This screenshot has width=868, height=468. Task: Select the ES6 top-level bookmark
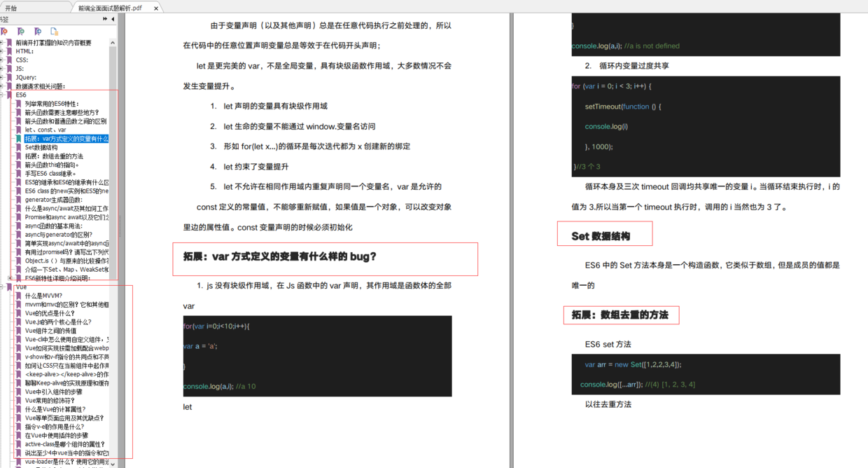pyautogui.click(x=21, y=95)
